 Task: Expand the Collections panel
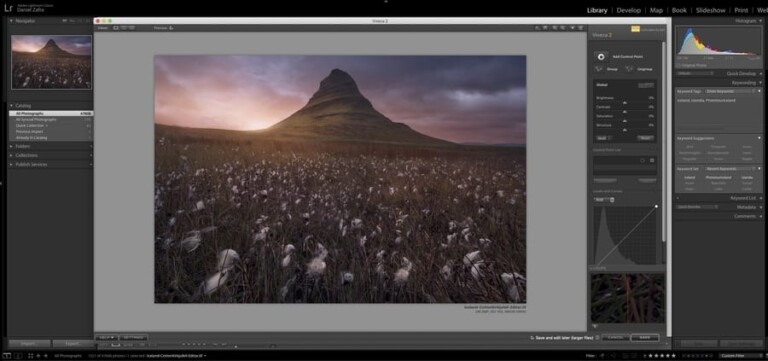(11, 155)
